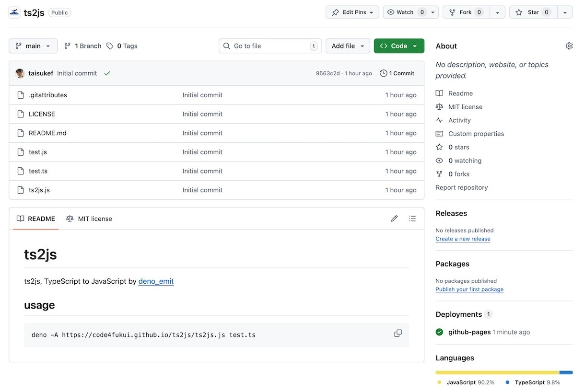Focus the Go to file search field
This screenshot has width=585, height=392.
click(x=270, y=46)
